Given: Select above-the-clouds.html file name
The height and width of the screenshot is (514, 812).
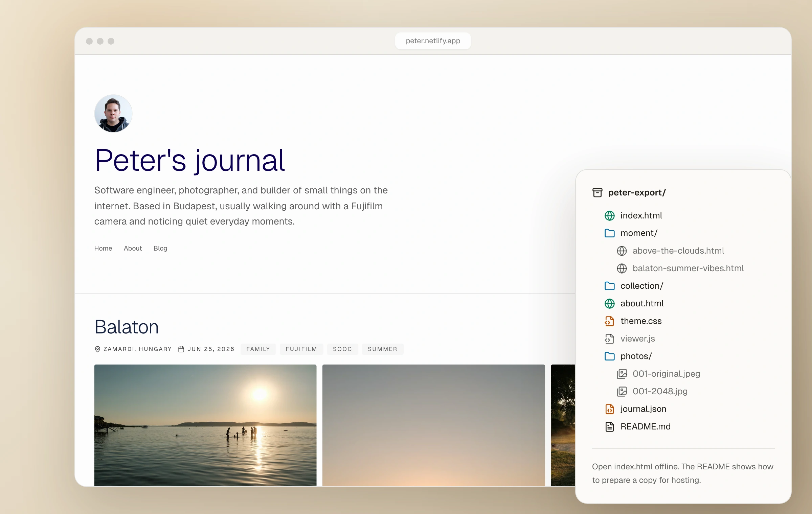Looking at the screenshot, I should (x=678, y=251).
